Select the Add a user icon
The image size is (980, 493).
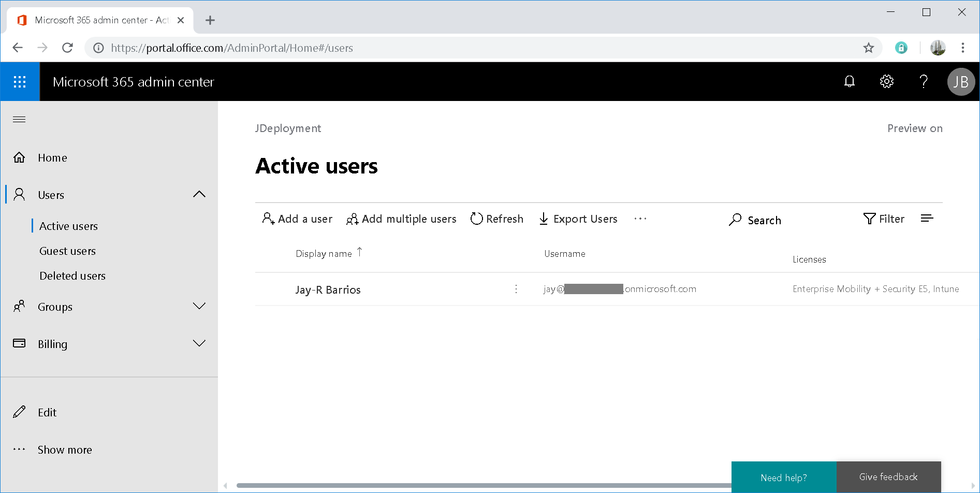(x=268, y=219)
